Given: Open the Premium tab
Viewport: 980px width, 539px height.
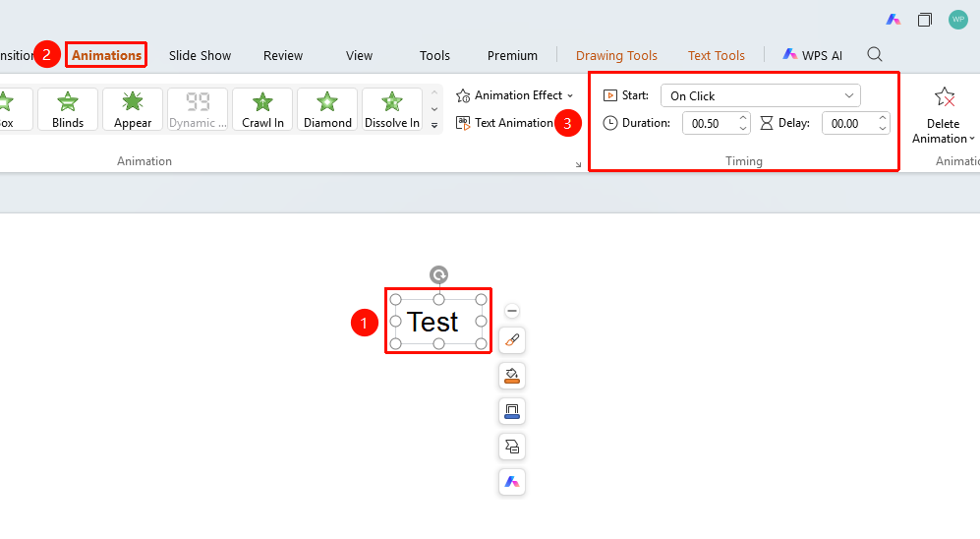Looking at the screenshot, I should tap(512, 56).
